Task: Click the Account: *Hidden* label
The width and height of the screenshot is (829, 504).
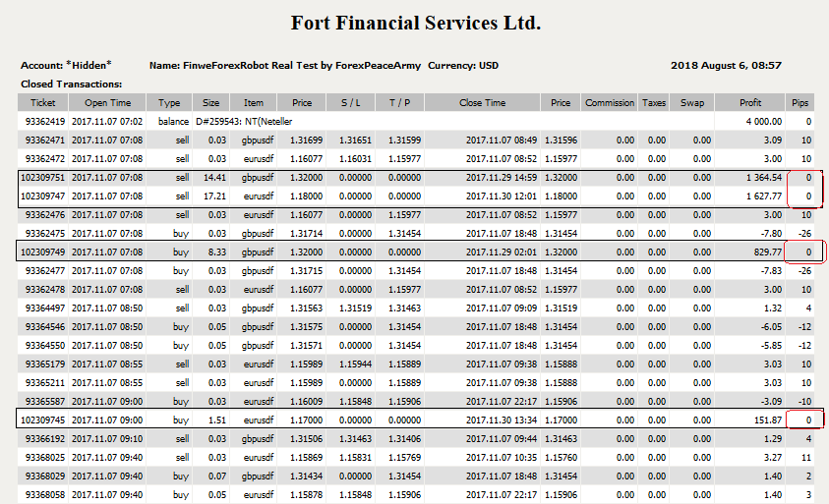Action: click(x=66, y=66)
